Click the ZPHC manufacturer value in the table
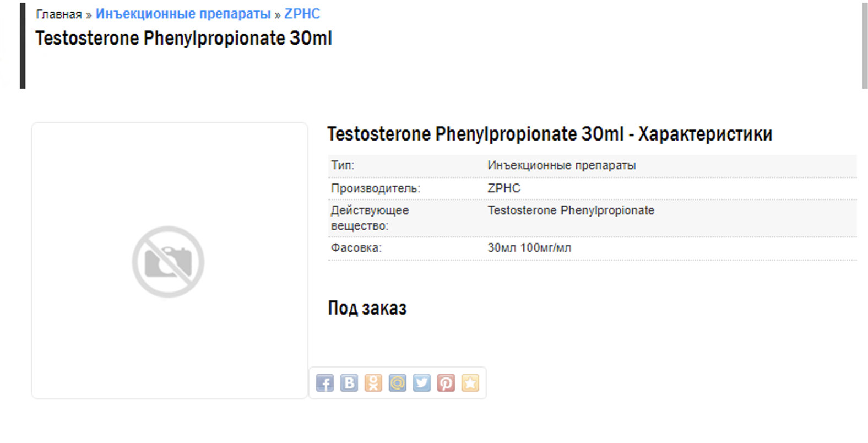868x443 pixels. click(x=504, y=188)
